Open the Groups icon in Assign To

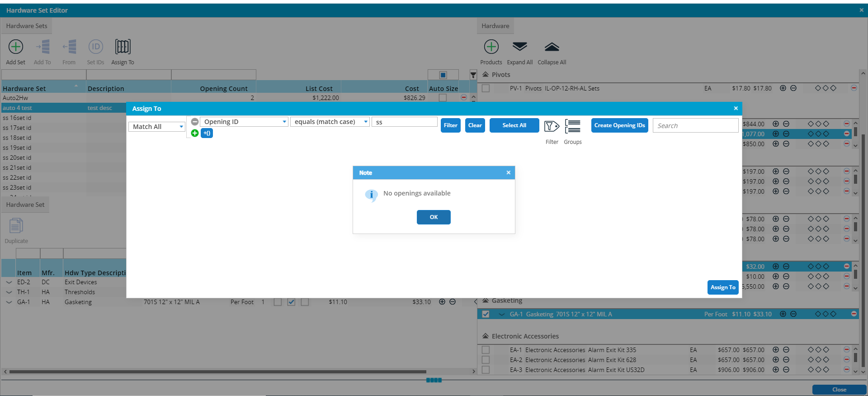(572, 127)
